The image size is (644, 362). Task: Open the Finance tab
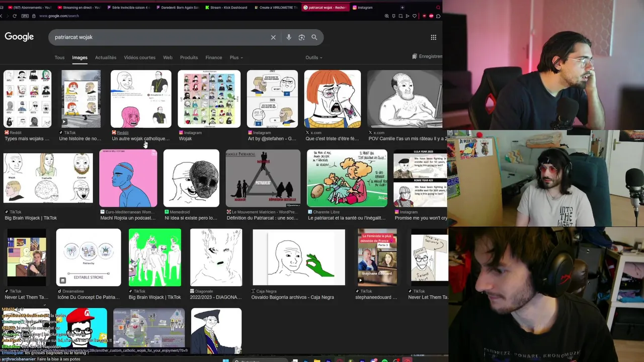point(213,57)
